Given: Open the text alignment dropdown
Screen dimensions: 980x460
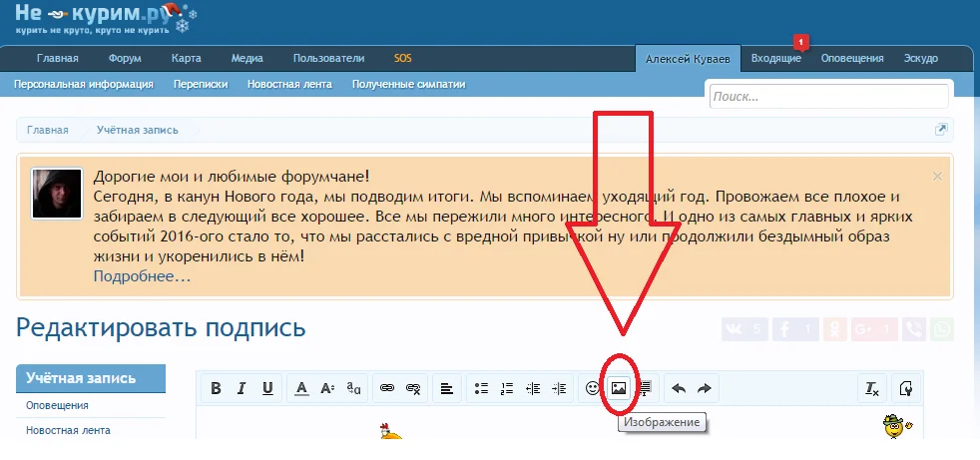Looking at the screenshot, I should click(x=447, y=388).
